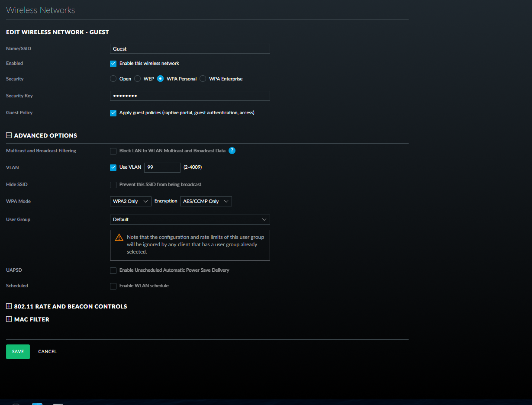532x405 pixels.
Task: Disable the Apply guest policies checkbox
Action: click(x=113, y=113)
